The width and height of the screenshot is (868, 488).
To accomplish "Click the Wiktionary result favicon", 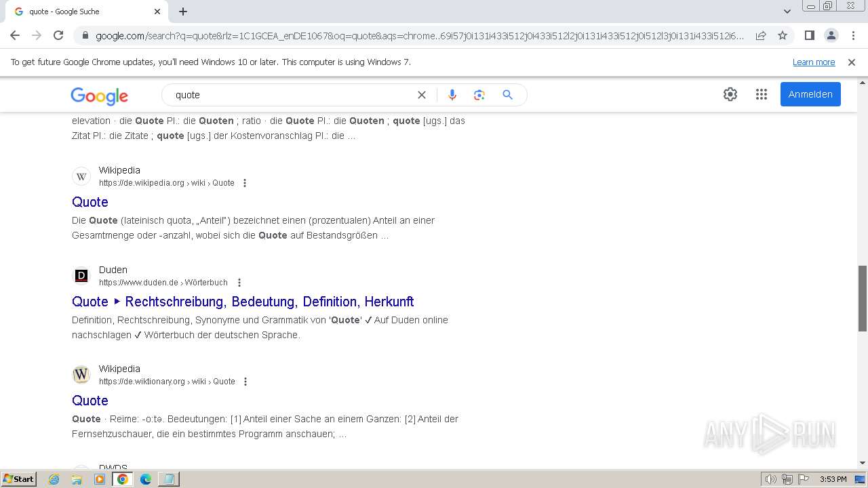I will [x=81, y=375].
